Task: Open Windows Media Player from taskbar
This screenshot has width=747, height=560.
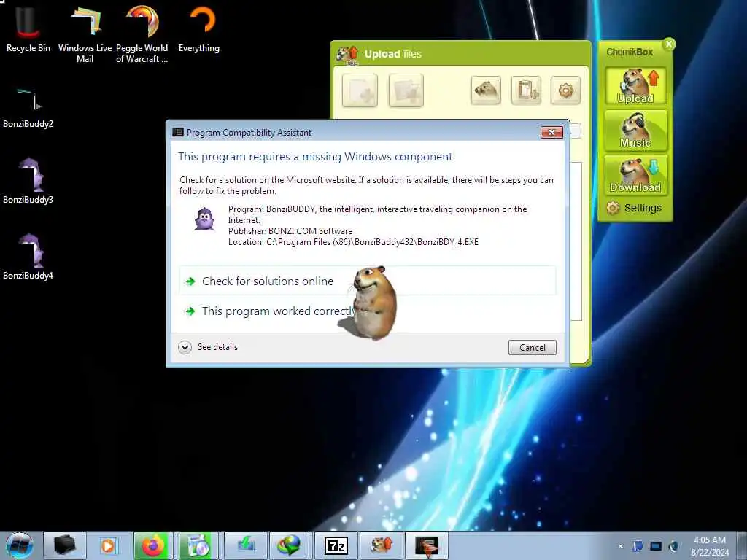Action: [108, 545]
